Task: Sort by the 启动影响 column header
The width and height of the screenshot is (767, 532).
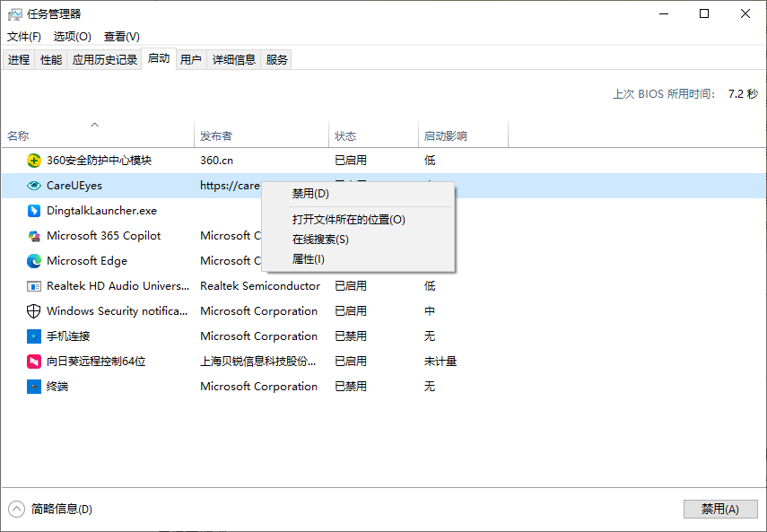Action: [x=463, y=136]
